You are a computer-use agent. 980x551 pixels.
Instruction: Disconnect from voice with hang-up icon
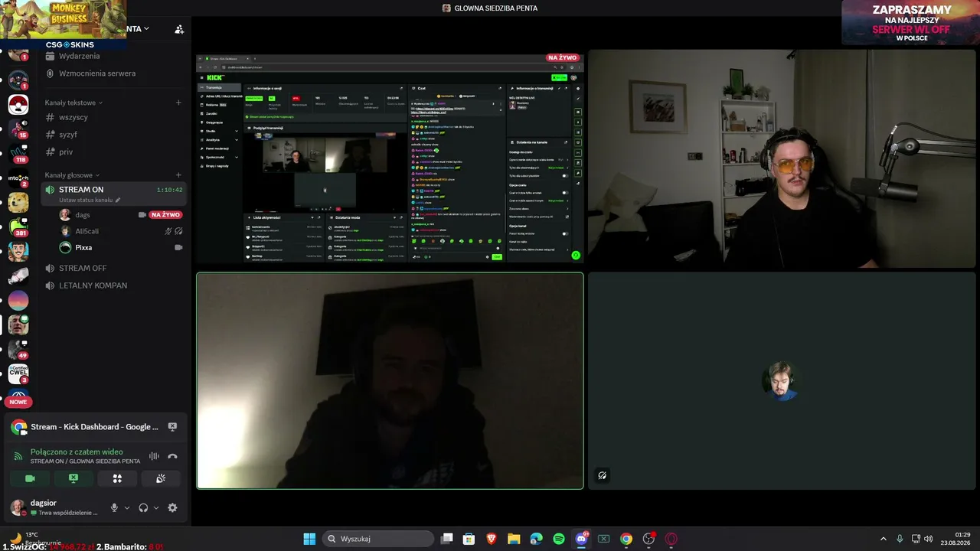(172, 456)
